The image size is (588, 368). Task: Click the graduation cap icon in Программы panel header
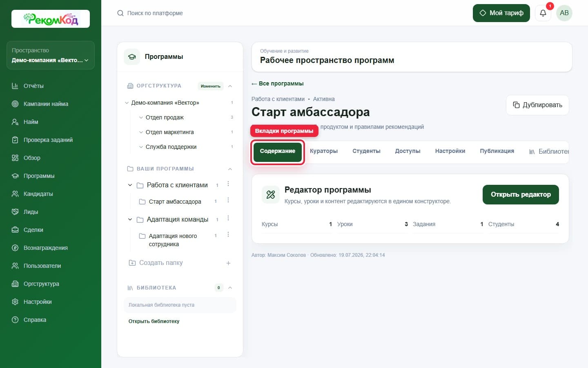click(132, 57)
